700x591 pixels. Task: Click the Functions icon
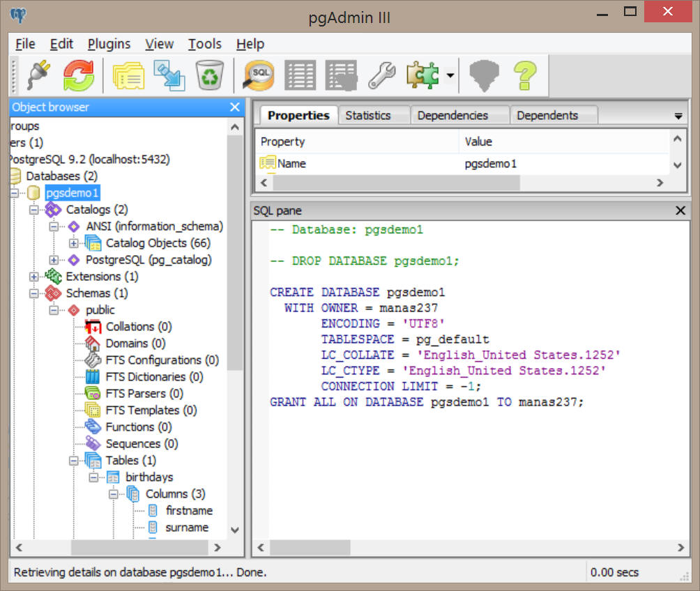[x=93, y=427]
